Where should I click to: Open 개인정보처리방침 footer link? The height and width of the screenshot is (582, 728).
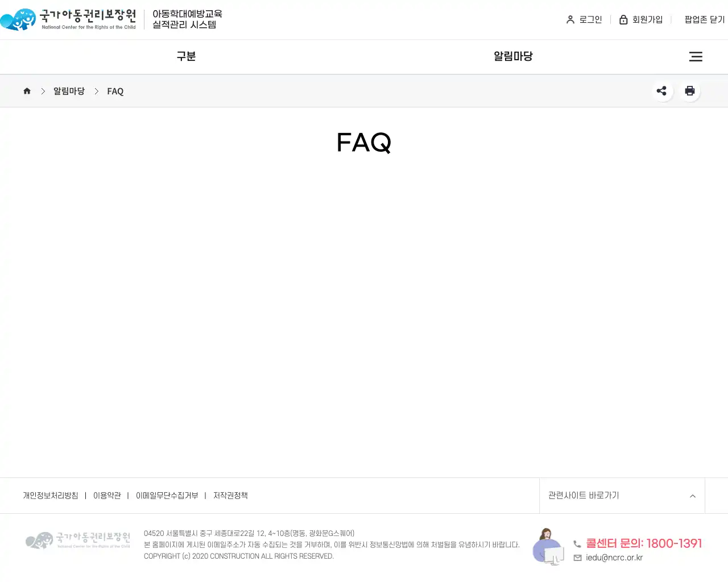50,496
